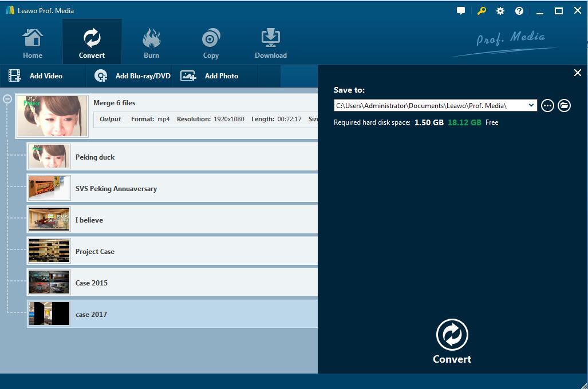Select the Peking duck video item
Screen dimensions: 588x389
tap(172, 157)
